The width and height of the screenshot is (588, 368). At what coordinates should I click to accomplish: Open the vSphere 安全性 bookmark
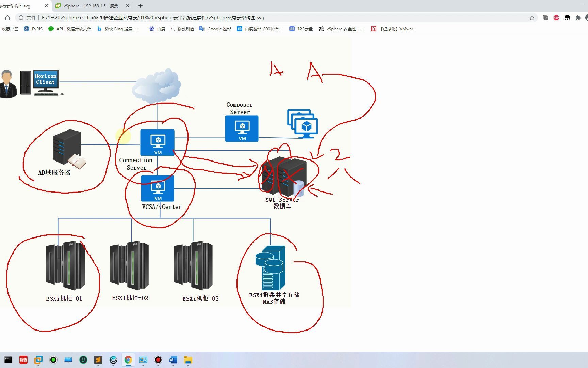[341, 29]
